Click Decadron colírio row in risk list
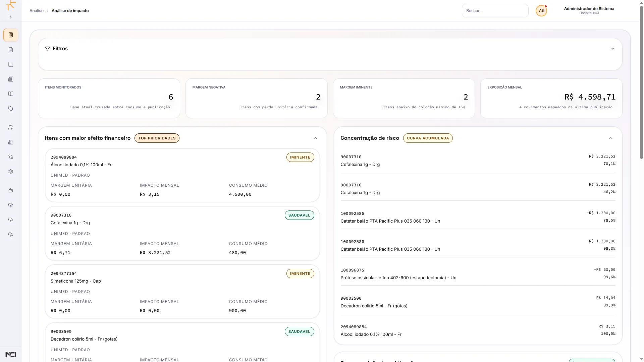 tap(478, 302)
